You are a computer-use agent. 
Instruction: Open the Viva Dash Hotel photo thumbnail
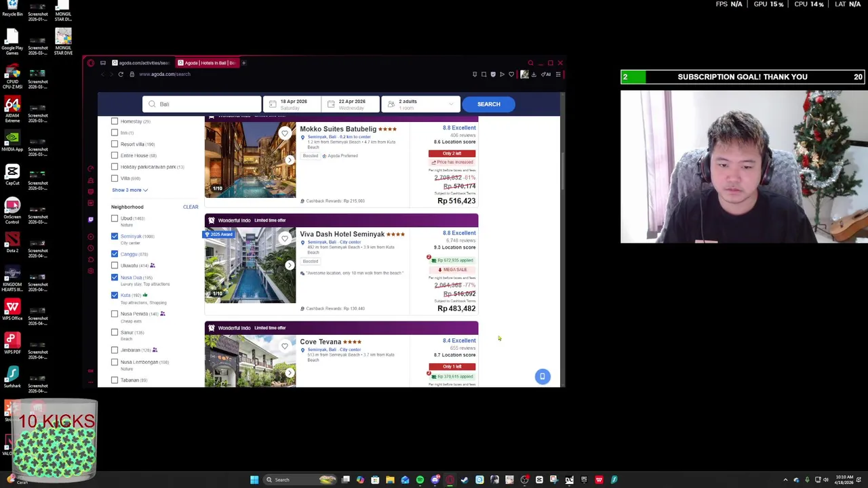pos(250,265)
